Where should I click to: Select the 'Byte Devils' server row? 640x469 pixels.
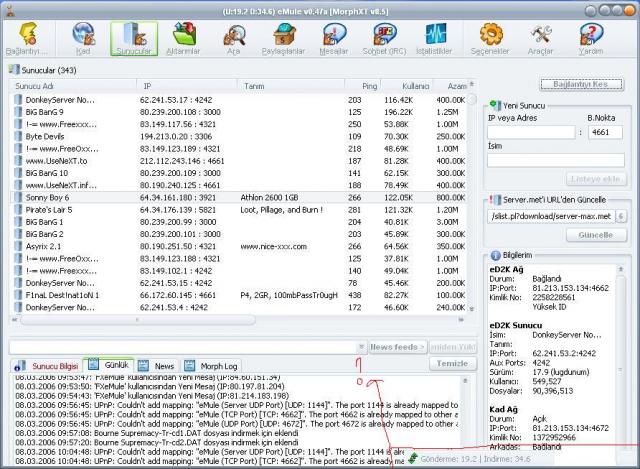(x=239, y=136)
